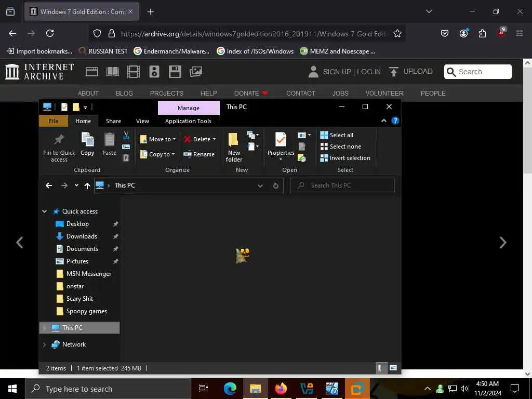Viewport: 532px width, 399px height.
Task: Open the Copy to dropdown
Action: 157,154
